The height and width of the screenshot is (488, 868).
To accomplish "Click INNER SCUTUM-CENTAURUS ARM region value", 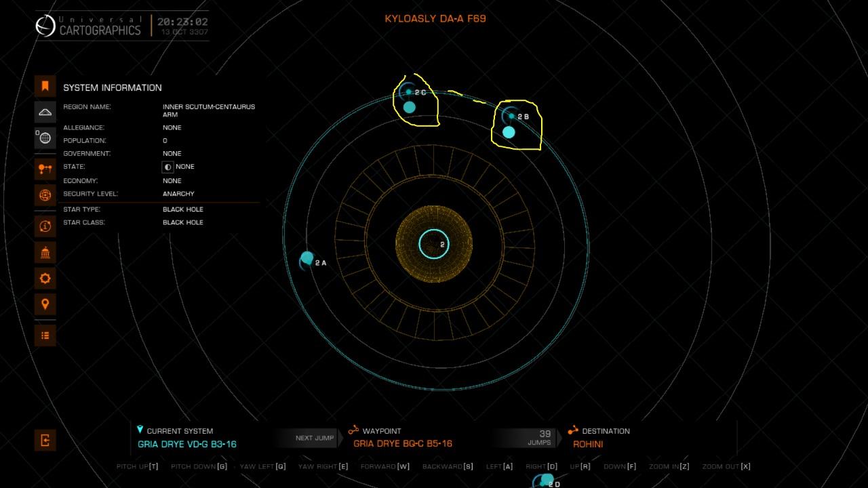I will (x=209, y=110).
